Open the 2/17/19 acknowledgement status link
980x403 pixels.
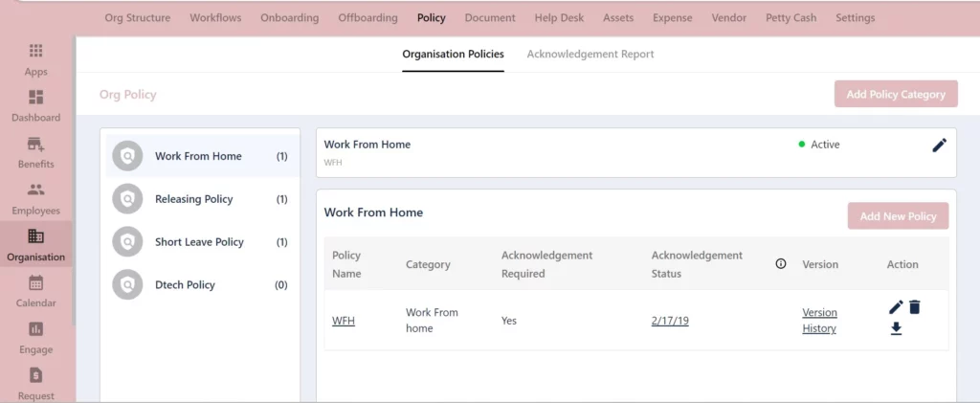[x=669, y=321]
